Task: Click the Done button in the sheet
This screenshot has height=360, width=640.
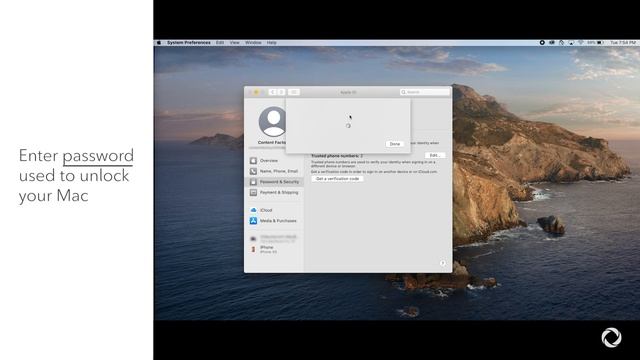Action: pyautogui.click(x=395, y=144)
